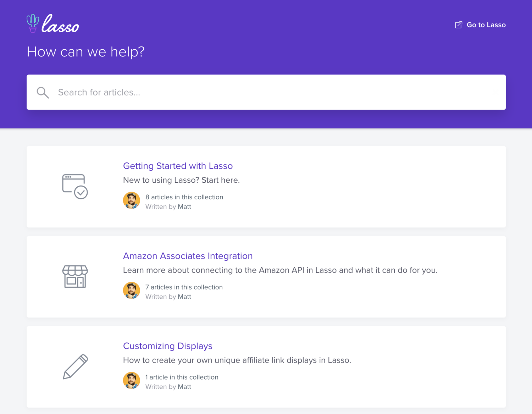
Task: Click the browser checkmark icon for Getting Started
Action: 75,187
